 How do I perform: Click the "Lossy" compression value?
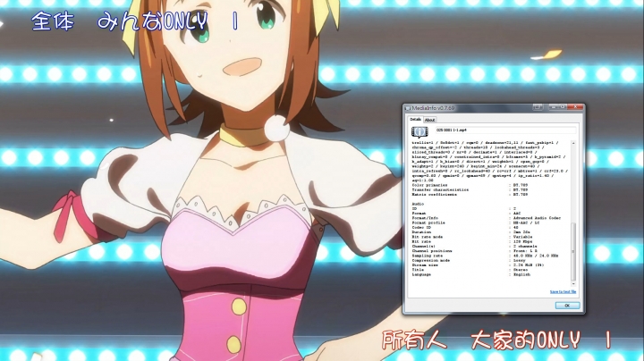[x=519, y=261]
